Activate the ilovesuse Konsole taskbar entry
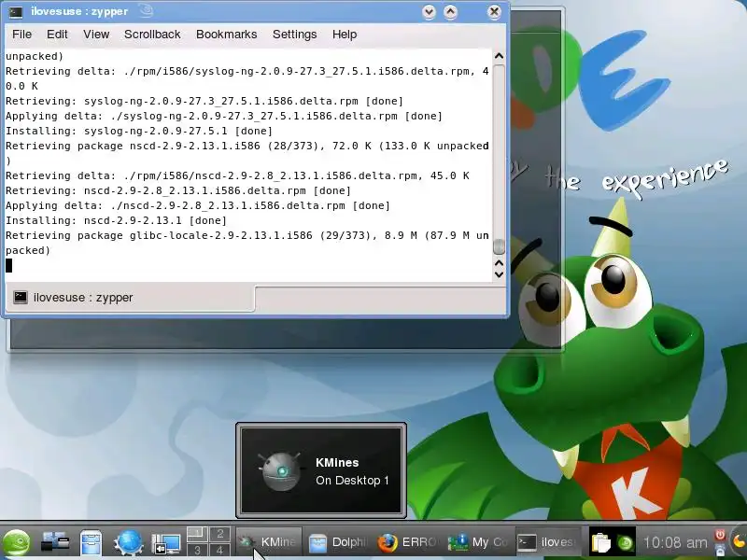 point(548,542)
